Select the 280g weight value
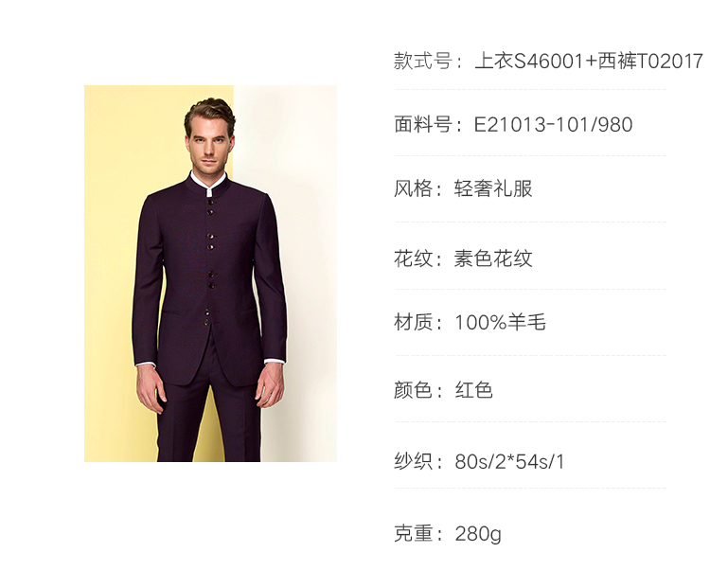Image resolution: width=710 pixels, height=588 pixels. 478,534
